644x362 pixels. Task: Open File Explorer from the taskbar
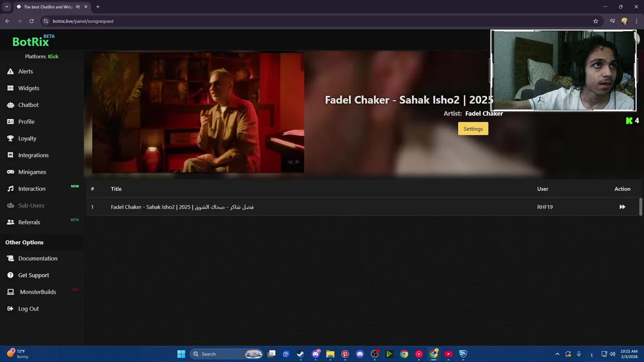pos(330,354)
